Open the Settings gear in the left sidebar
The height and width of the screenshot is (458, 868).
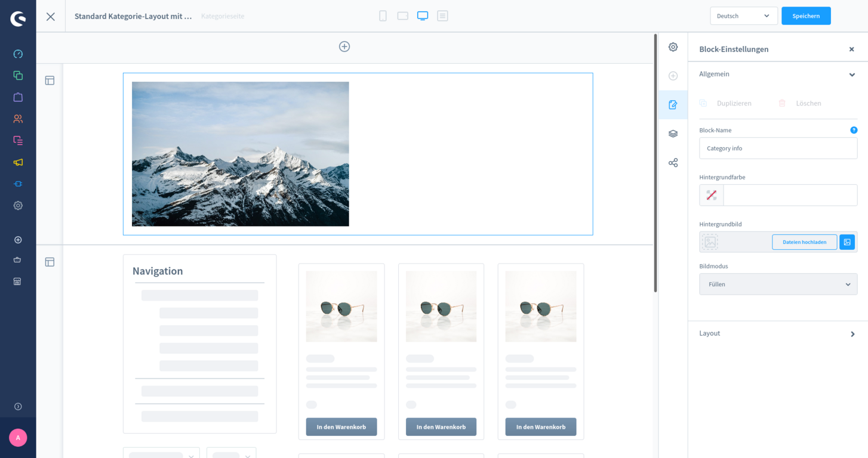coord(18,205)
